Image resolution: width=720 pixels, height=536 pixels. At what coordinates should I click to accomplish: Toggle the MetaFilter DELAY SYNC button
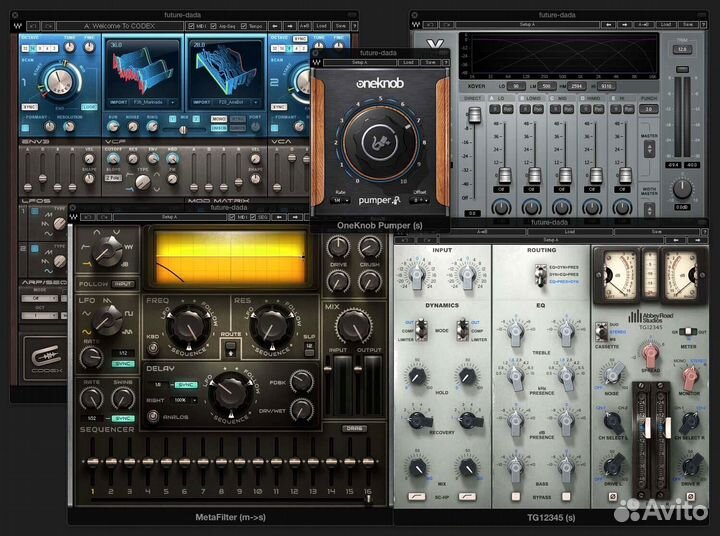pos(187,383)
